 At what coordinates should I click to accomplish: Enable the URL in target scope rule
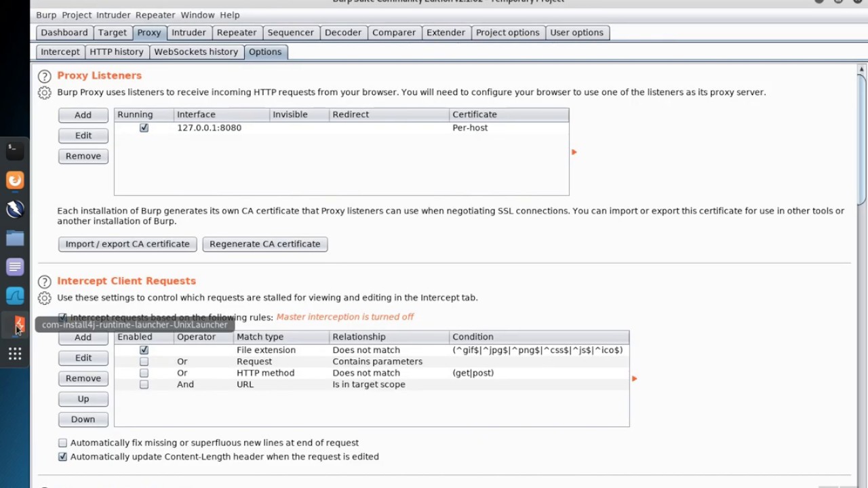pos(144,384)
